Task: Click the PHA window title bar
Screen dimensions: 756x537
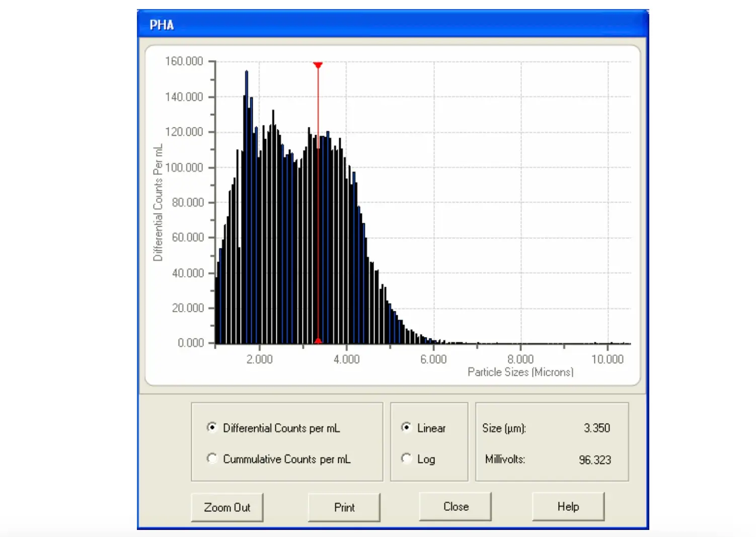Action: (393, 24)
